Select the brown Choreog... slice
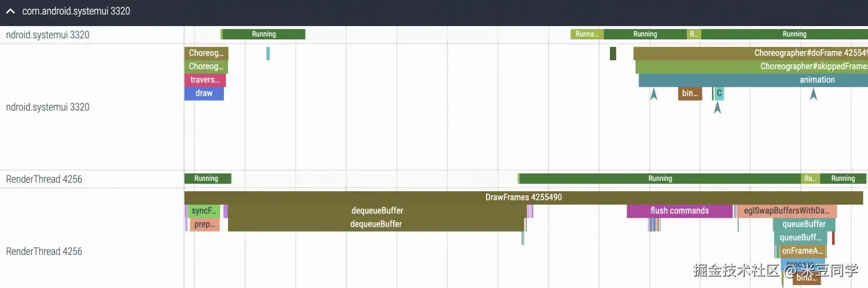 207,53
